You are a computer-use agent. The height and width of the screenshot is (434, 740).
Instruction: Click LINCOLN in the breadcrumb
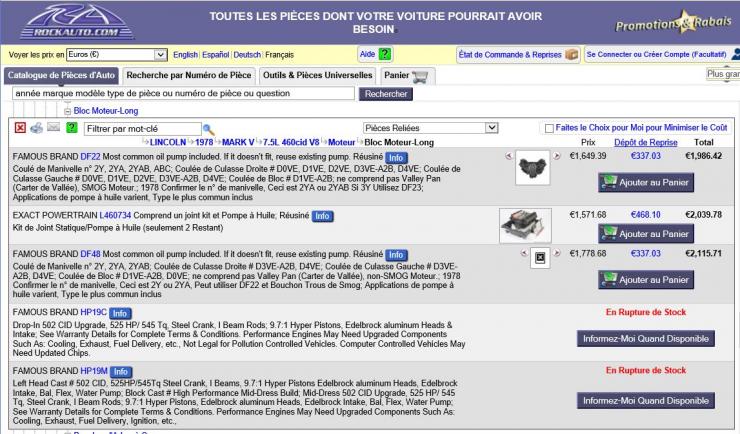[x=168, y=142]
